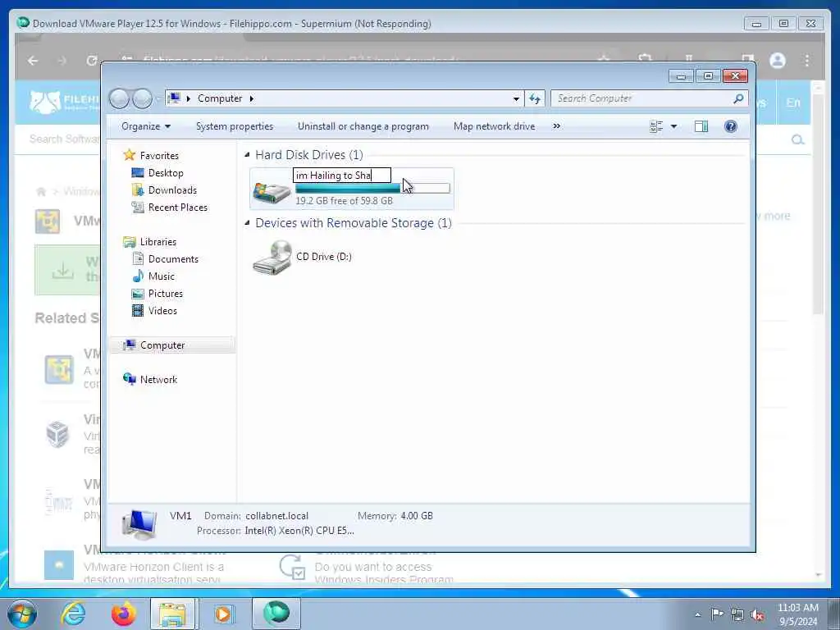Viewport: 840px width, 630px height.
Task: Click the Action Center flag tray icon
Action: coord(717,614)
